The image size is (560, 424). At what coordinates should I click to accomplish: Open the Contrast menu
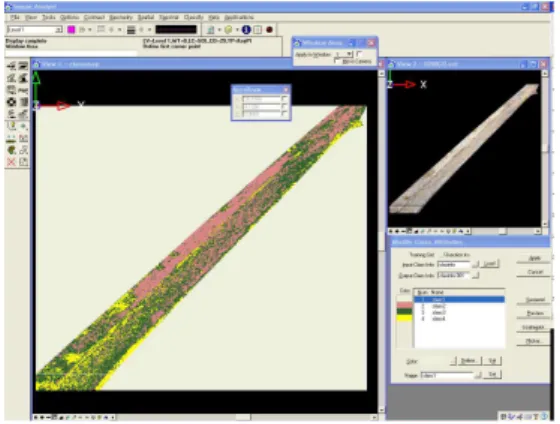[x=94, y=17]
